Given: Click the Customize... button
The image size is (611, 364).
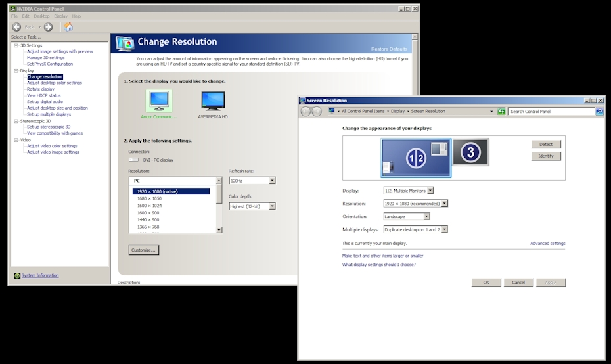Looking at the screenshot, I should coord(144,250).
